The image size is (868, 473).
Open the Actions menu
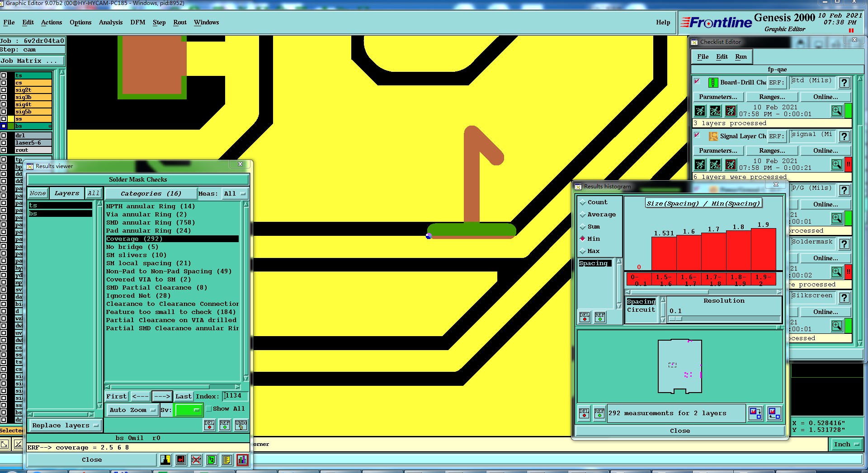coord(52,23)
